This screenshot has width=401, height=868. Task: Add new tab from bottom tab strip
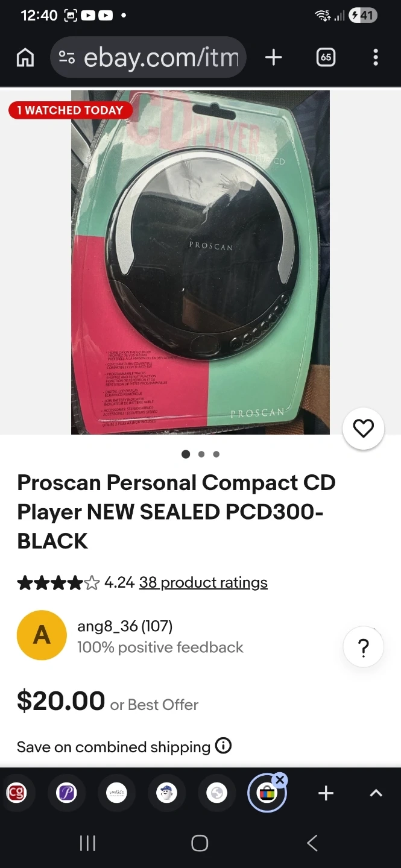tap(326, 793)
